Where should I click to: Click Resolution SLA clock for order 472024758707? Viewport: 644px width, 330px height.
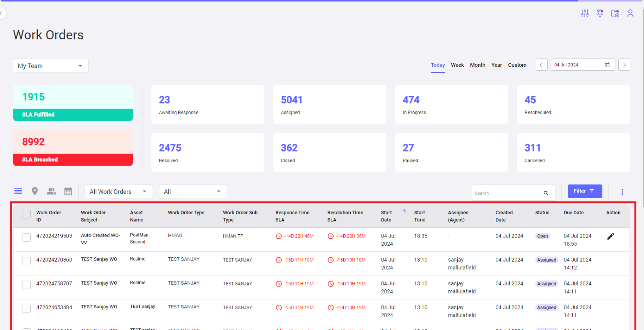click(331, 284)
